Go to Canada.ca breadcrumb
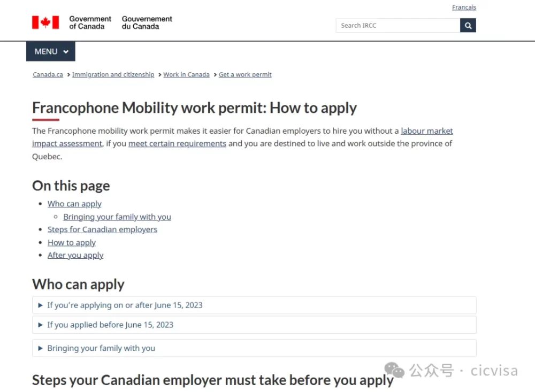The image size is (535, 392). tap(48, 75)
